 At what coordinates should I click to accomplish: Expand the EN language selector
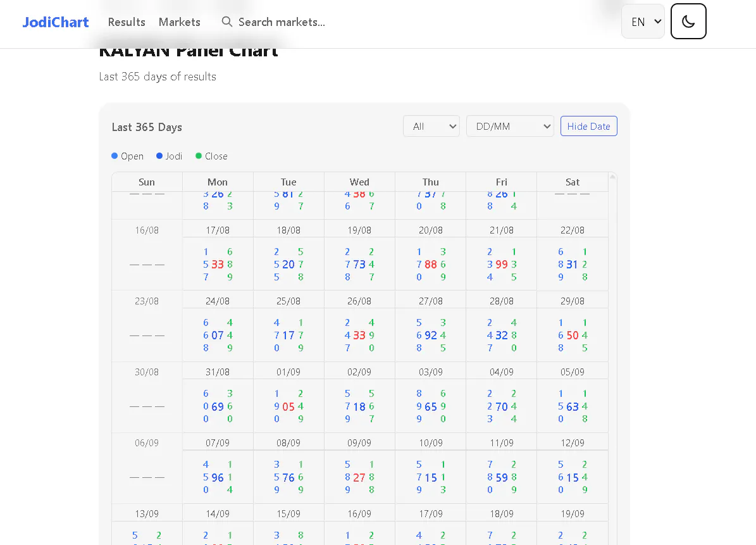point(643,22)
